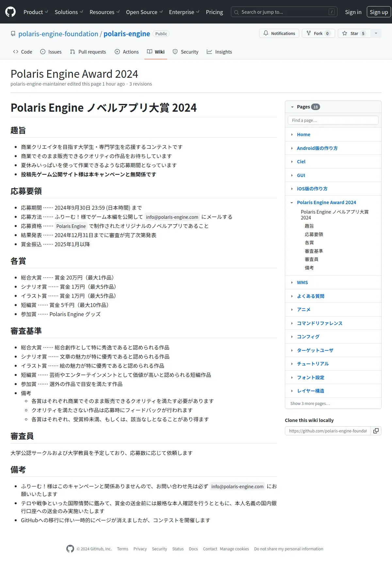Image resolution: width=392 pixels, height=566 pixels.
Task: Open polaris-engine-foundation owner link
Action: coord(58,34)
